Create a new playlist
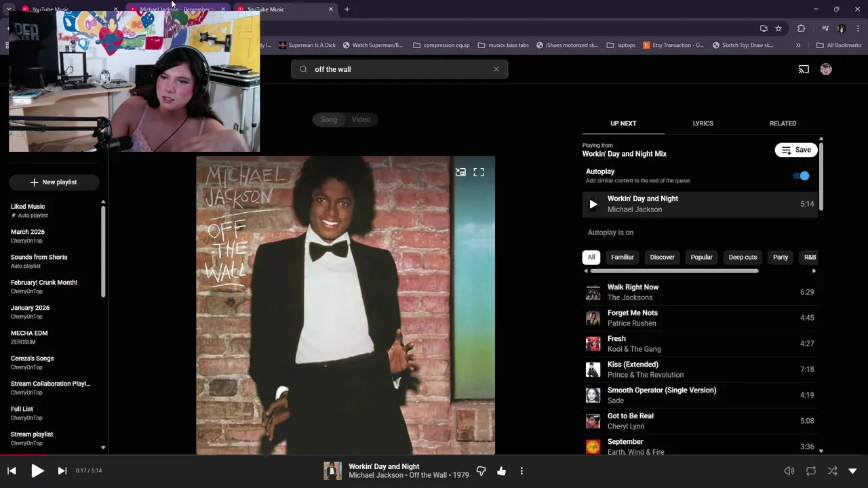 pos(54,182)
